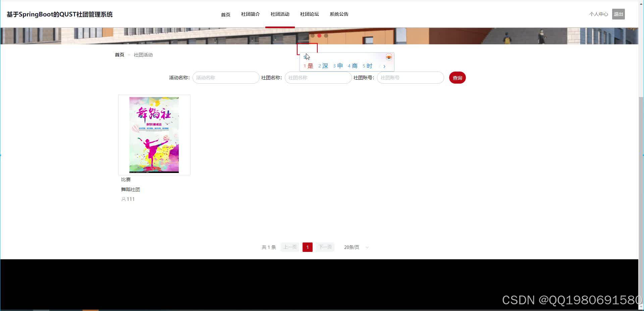The image size is (644, 311).
Task: Switch to the 社团论坛 tab
Action: tap(309, 14)
